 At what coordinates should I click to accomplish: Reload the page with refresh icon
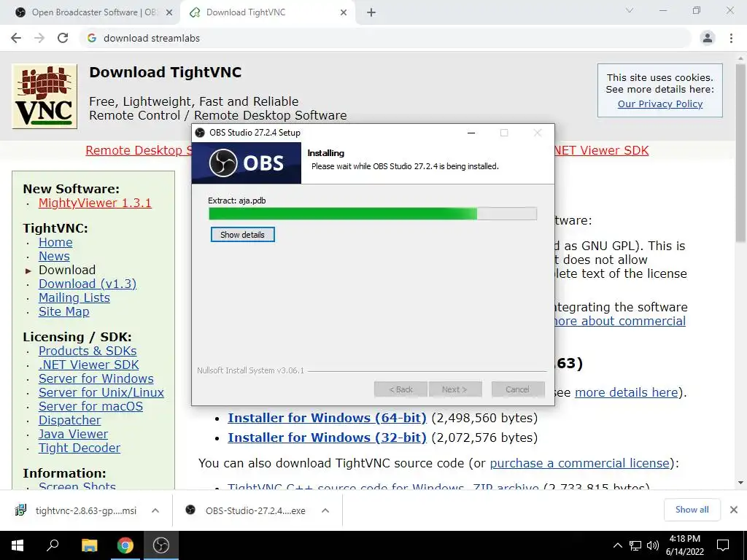[x=63, y=38]
